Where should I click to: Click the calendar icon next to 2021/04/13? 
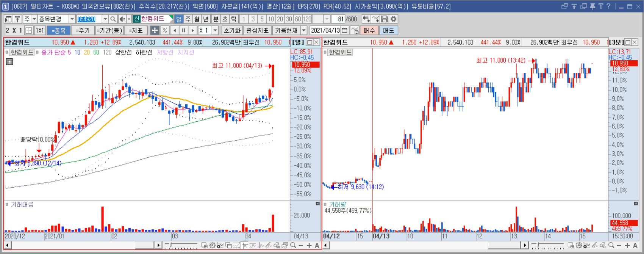[x=345, y=30]
